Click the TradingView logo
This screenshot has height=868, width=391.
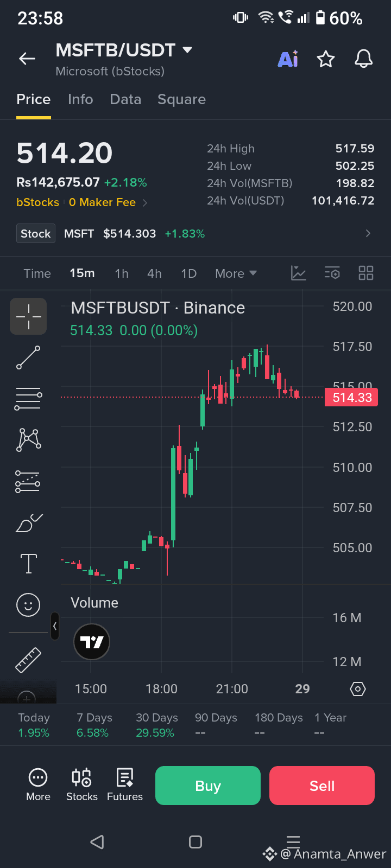(x=92, y=642)
